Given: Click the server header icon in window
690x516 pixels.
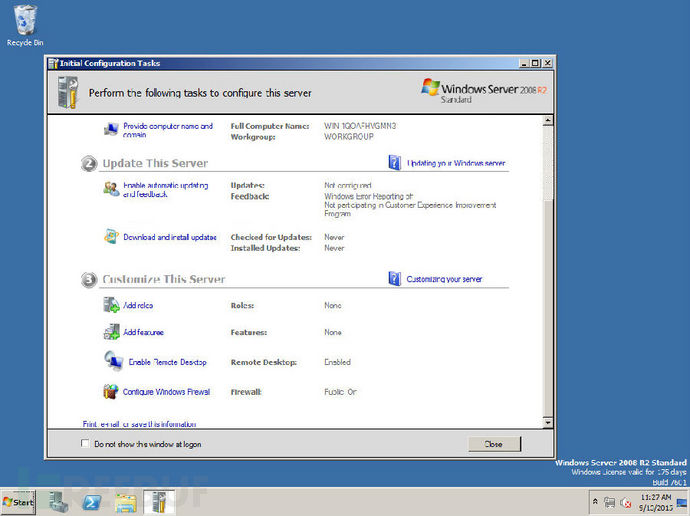Looking at the screenshot, I should click(68, 92).
